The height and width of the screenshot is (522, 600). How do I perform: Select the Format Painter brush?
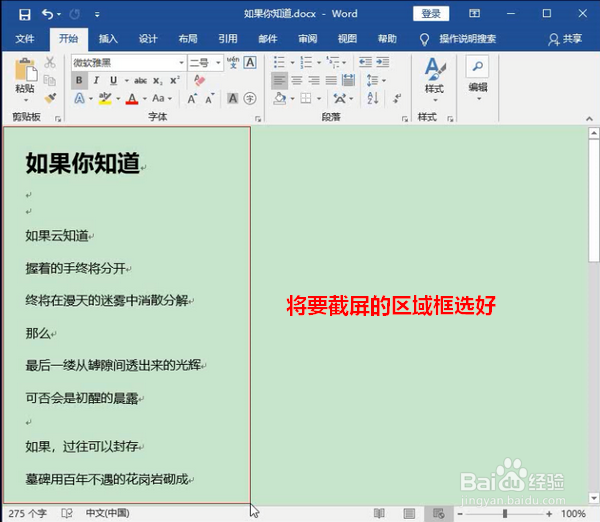pyautogui.click(x=50, y=98)
